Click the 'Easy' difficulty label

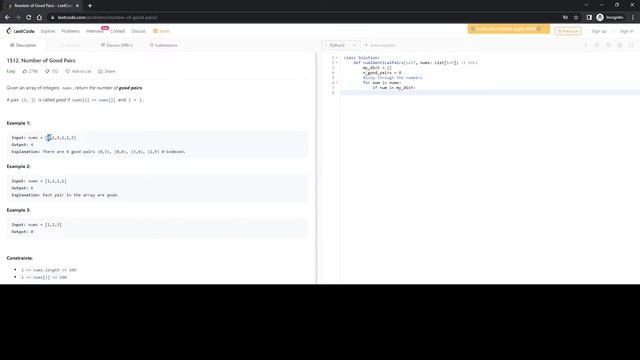tap(11, 71)
